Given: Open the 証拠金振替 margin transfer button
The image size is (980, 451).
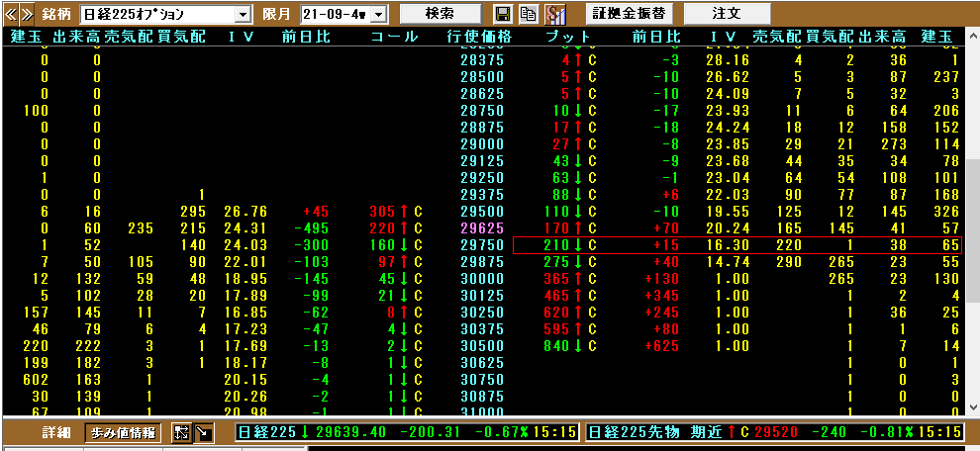Looking at the screenshot, I should coord(629,14).
